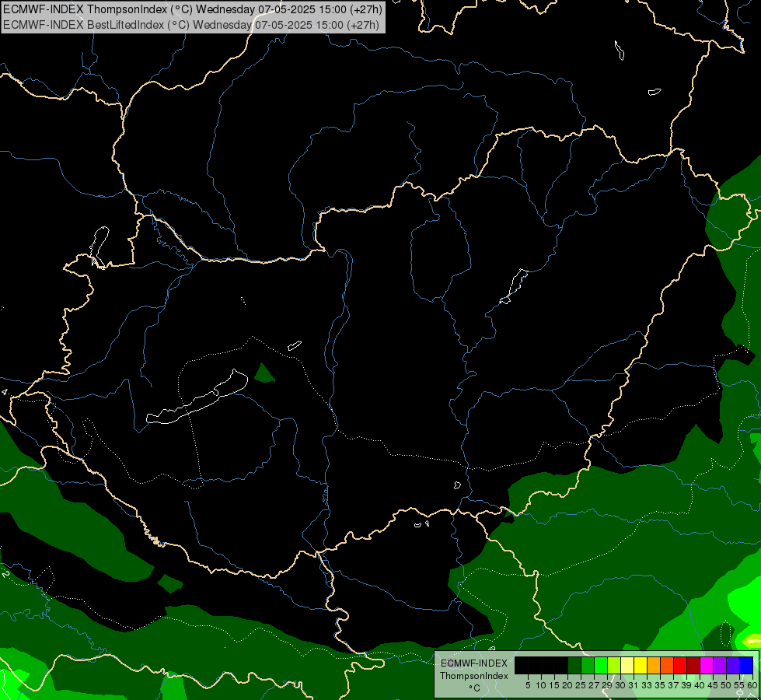
Task: Pick the blue 55–60 legend swatch
Action: [x=746, y=665]
